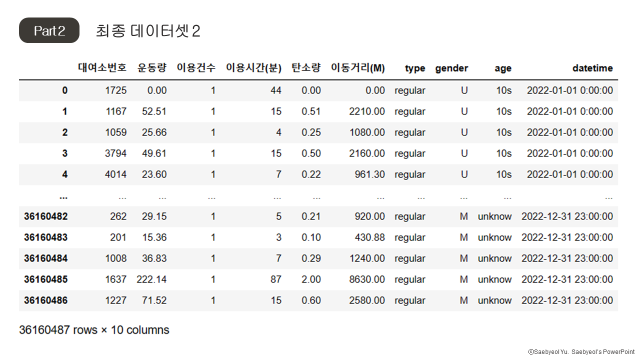Click distance value 1240.00

[367, 258]
